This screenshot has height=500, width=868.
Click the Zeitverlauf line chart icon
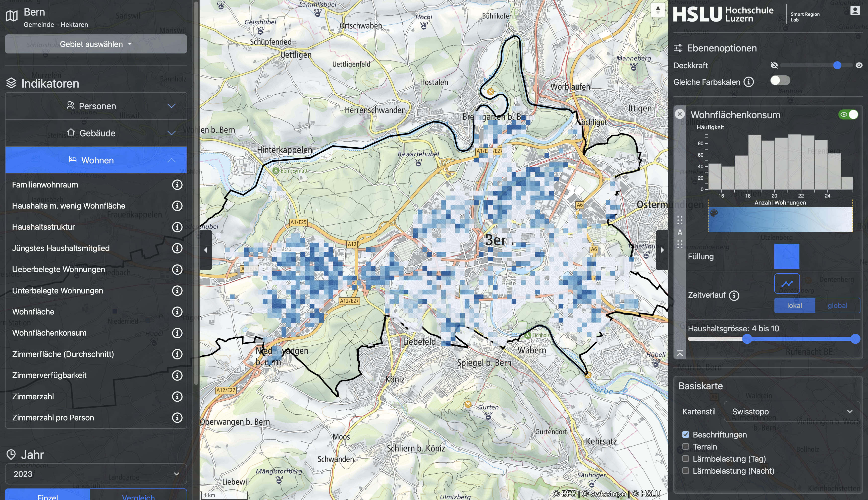(x=787, y=283)
